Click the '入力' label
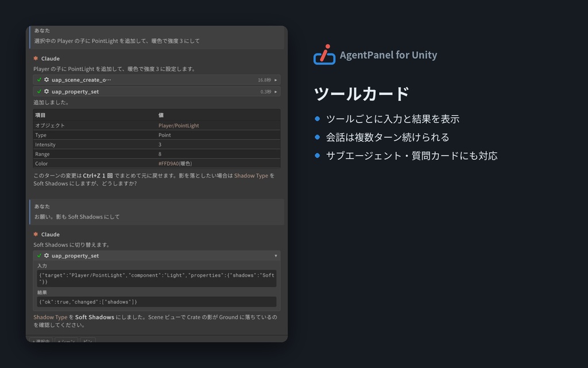 (x=42, y=266)
